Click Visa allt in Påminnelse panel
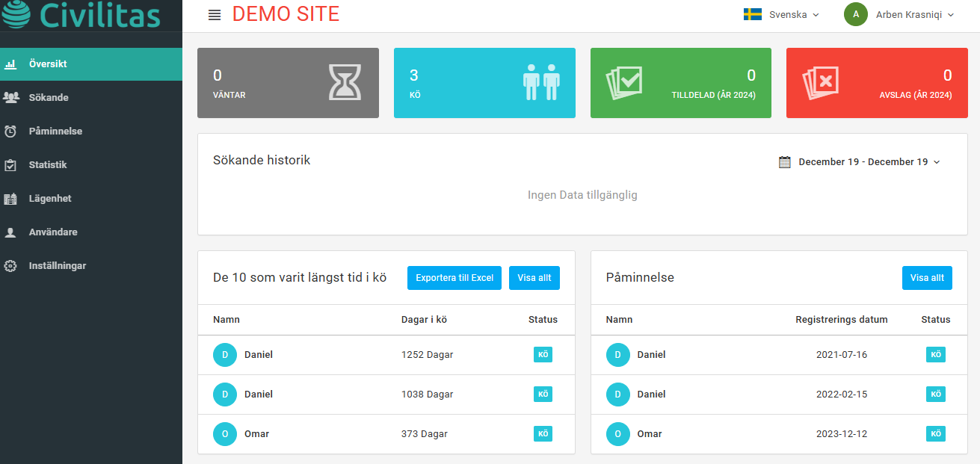 click(926, 278)
